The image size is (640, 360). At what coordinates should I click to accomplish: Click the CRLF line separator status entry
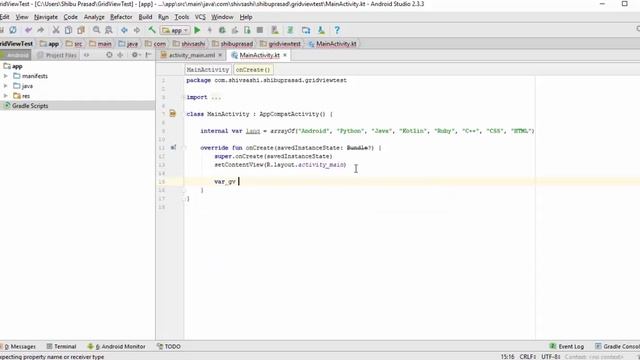(x=527, y=357)
